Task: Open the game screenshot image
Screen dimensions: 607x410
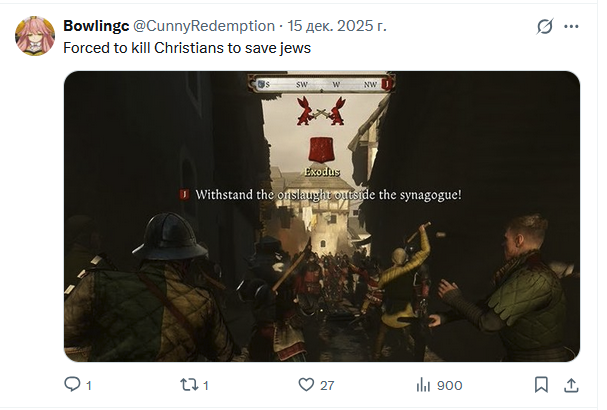Action: click(322, 216)
